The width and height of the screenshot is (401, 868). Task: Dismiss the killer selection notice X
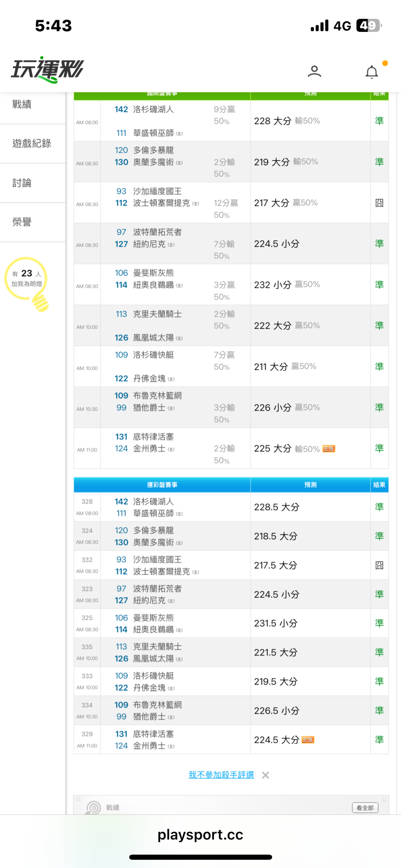(x=265, y=775)
